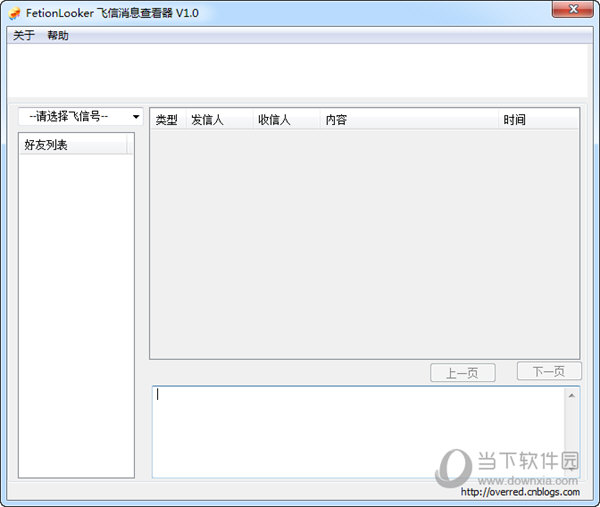Sort by the 发信人 column header

pos(219,120)
